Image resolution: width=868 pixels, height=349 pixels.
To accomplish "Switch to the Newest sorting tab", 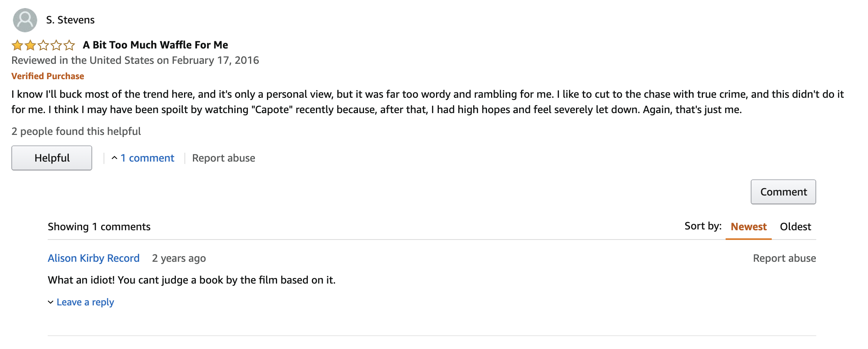I will 748,227.
